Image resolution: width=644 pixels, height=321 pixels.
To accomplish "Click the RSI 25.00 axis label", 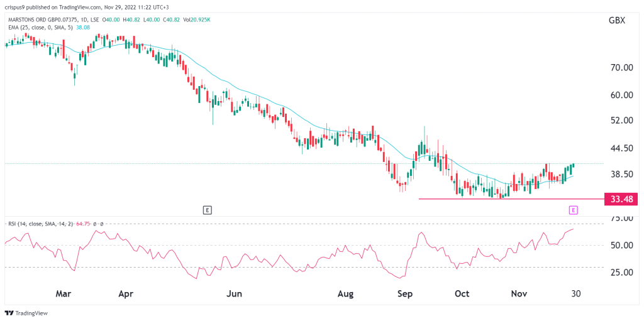I will pos(620,273).
